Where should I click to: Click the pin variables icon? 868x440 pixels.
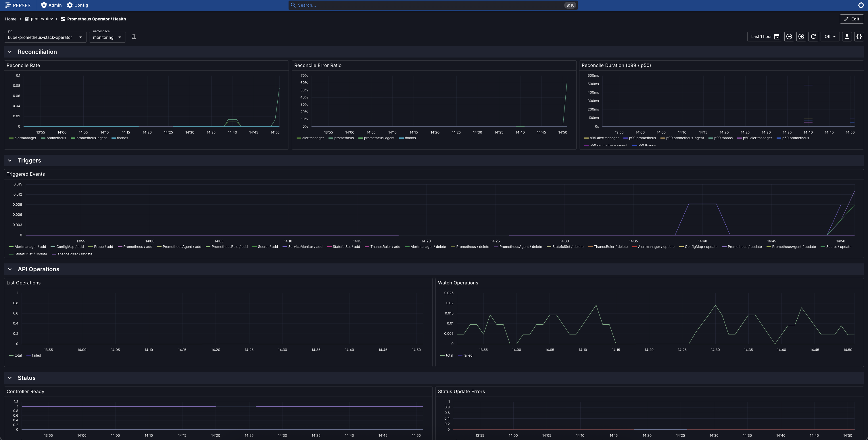coord(134,37)
